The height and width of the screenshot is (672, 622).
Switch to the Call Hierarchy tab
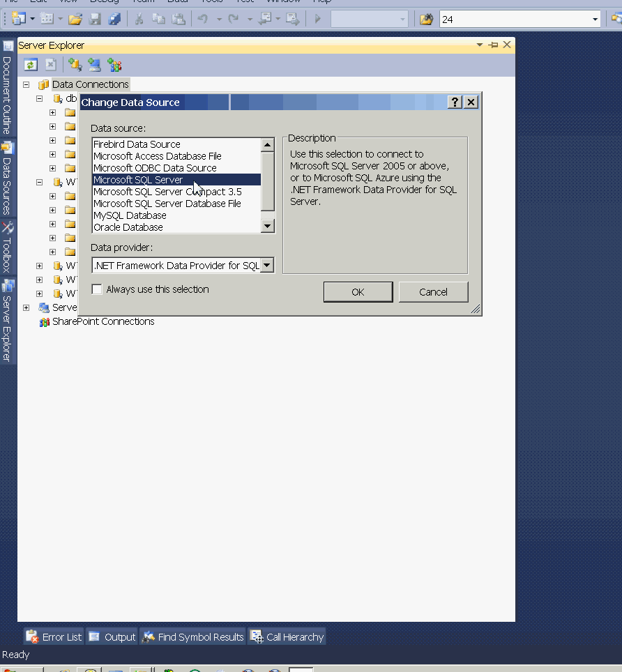pyautogui.click(x=287, y=637)
